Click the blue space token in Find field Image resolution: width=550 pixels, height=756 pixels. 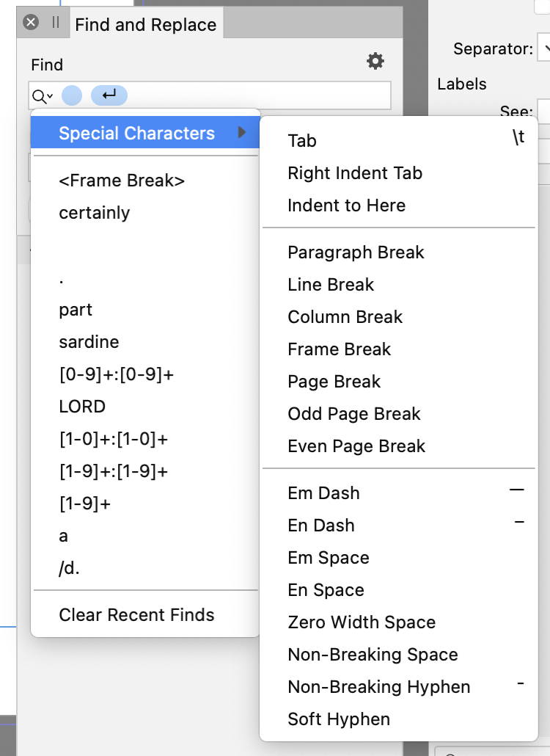(72, 95)
